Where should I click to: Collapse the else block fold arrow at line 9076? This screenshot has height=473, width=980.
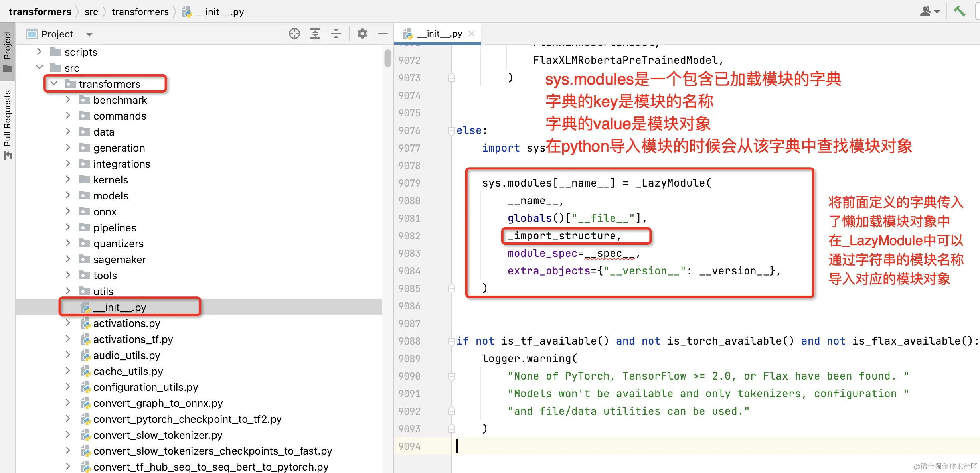click(x=451, y=131)
